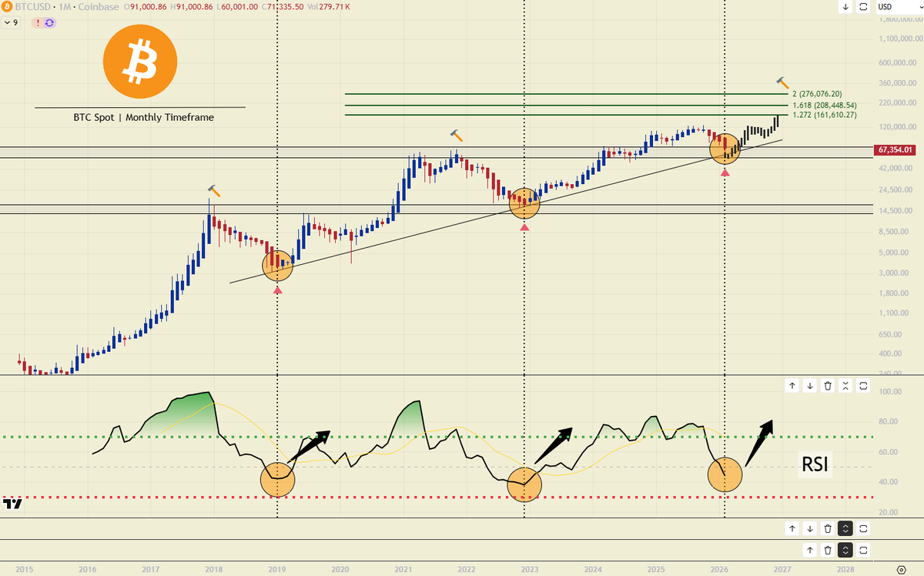The width and height of the screenshot is (924, 576).
Task: Open chart settings hexagon gear icon
Action: point(901,569)
